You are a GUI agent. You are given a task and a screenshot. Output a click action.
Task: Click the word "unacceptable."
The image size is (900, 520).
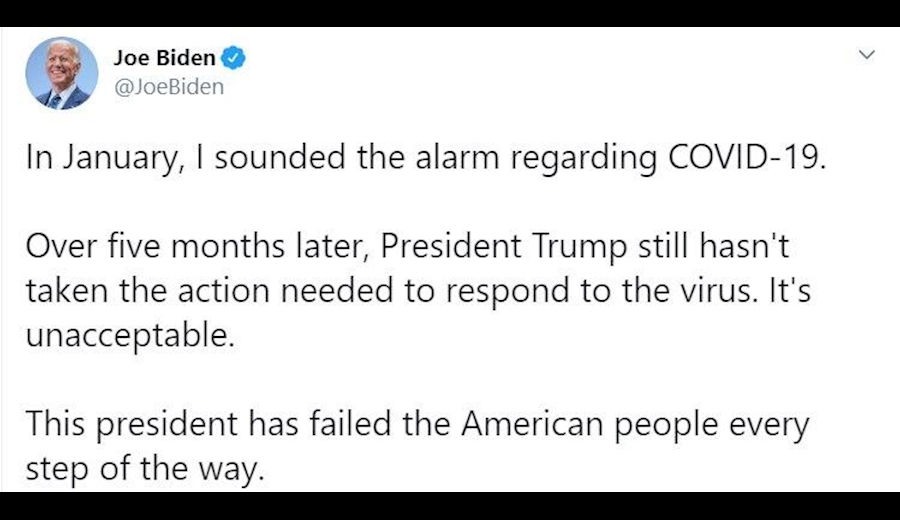tap(130, 334)
